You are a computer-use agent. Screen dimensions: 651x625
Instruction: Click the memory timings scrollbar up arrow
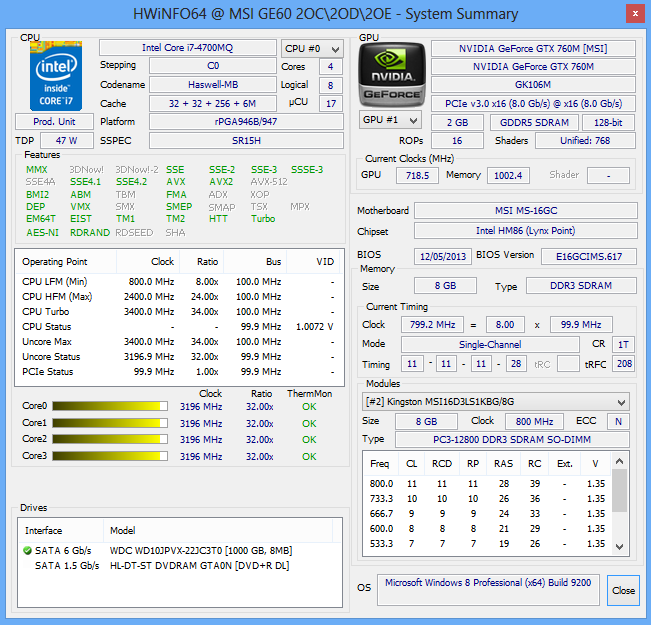click(619, 461)
